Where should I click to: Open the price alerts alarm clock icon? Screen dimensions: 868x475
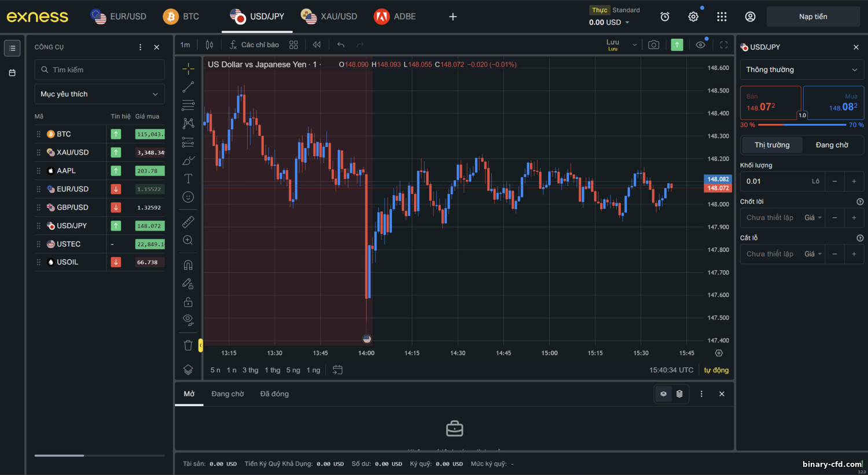point(665,17)
